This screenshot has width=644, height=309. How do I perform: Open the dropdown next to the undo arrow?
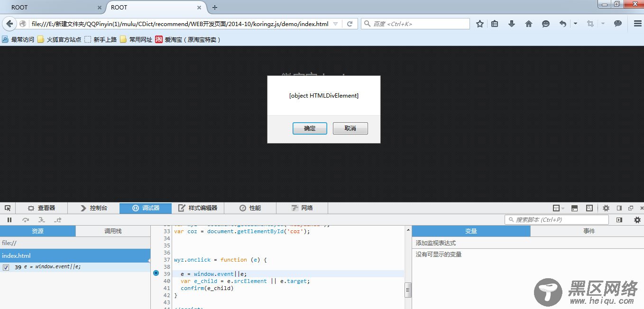(x=575, y=23)
